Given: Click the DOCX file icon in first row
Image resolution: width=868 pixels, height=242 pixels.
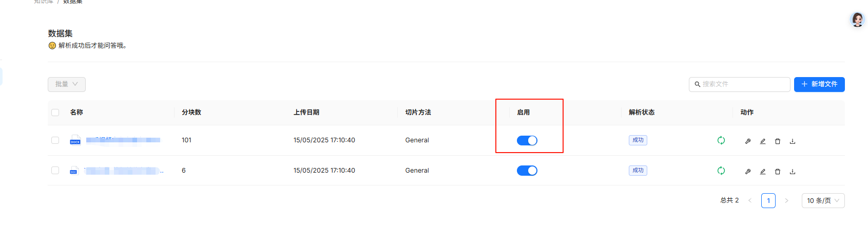Looking at the screenshot, I should (x=75, y=140).
